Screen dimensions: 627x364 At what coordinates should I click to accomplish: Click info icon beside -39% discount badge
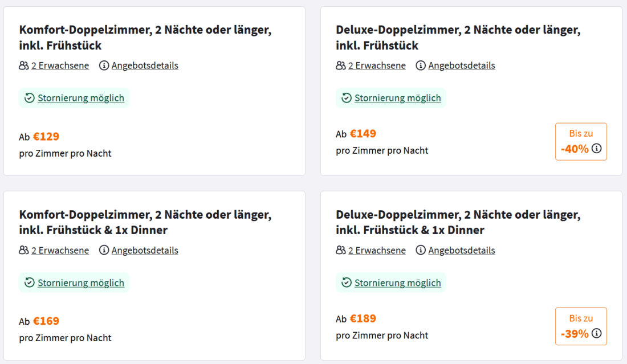coord(597,334)
